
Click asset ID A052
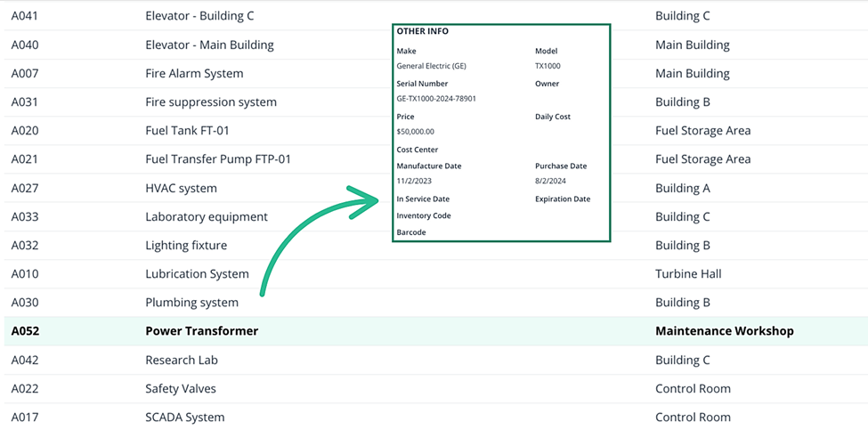pos(25,331)
